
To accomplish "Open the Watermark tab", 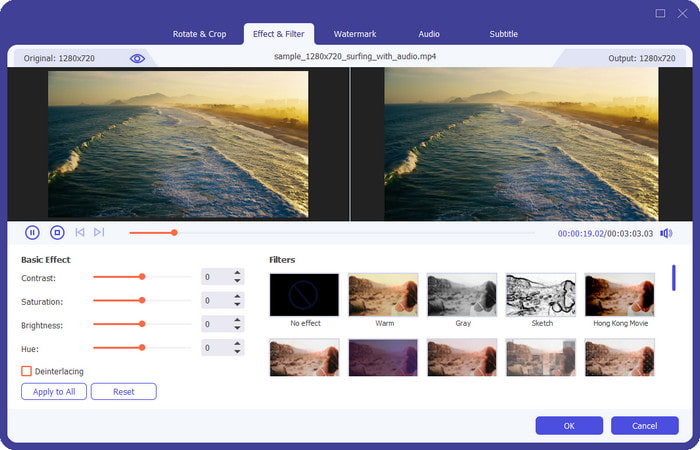I will [x=354, y=34].
